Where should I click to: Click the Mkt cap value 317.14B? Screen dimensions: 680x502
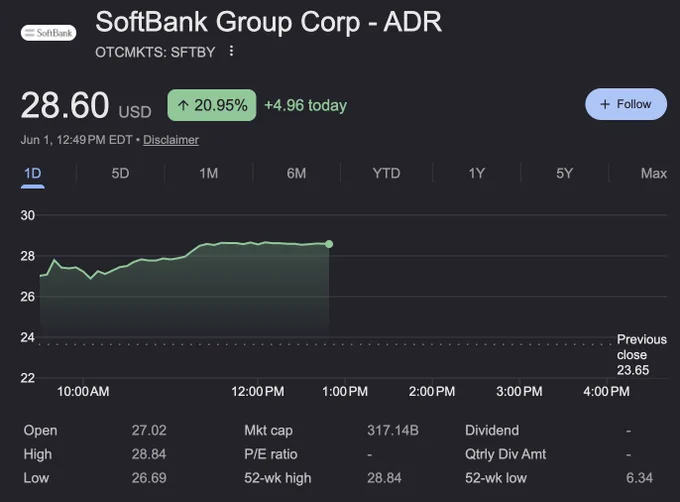pyautogui.click(x=392, y=430)
